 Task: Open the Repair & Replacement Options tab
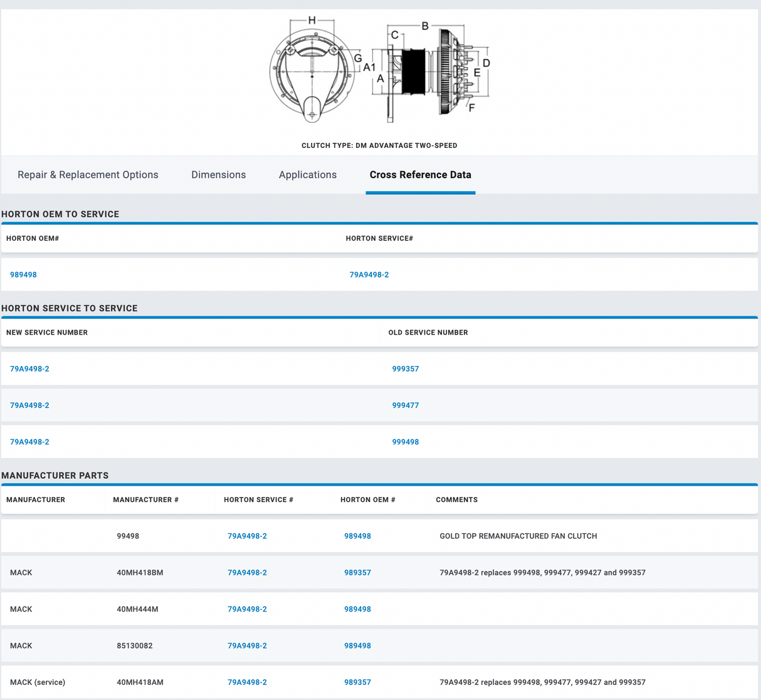click(x=88, y=175)
